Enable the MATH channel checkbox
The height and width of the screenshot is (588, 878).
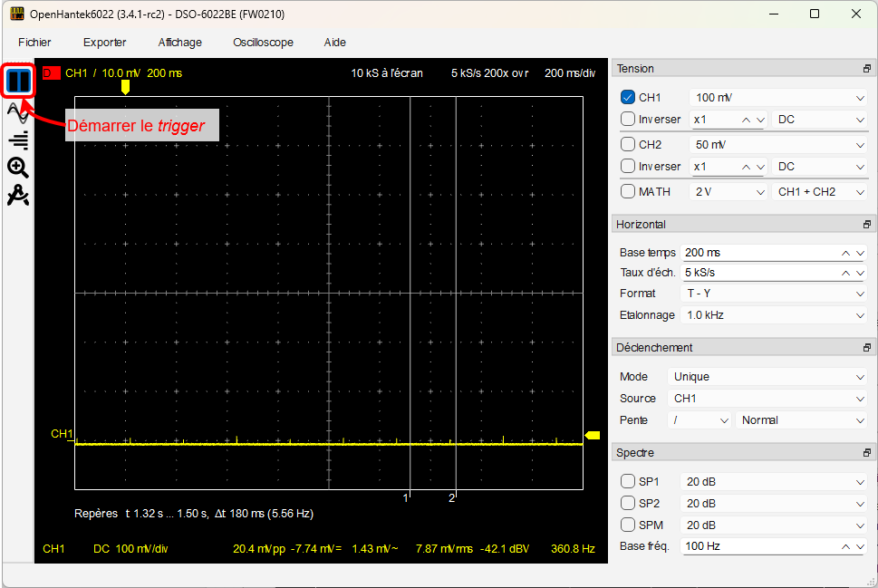628,191
